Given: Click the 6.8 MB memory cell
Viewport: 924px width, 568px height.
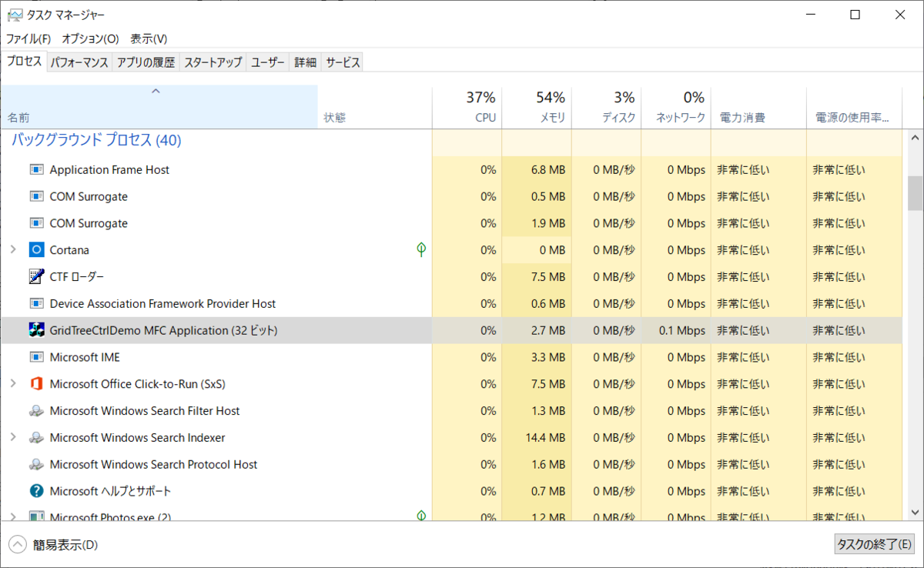Looking at the screenshot, I should click(x=537, y=169).
